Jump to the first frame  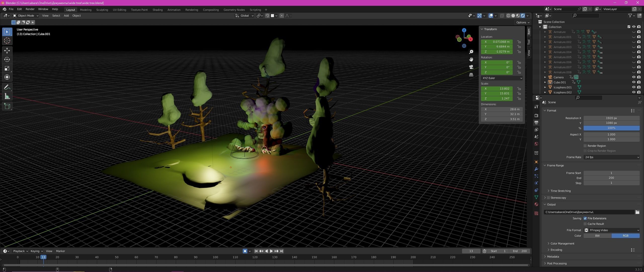click(256, 251)
